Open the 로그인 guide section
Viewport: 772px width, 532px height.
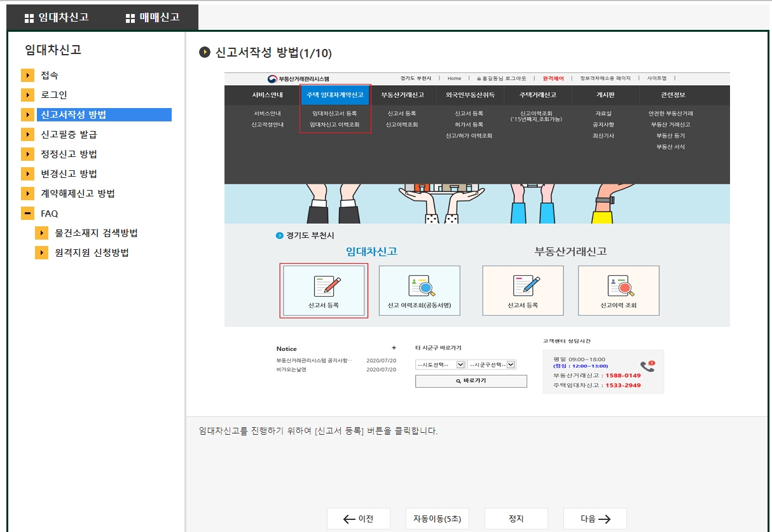coord(54,95)
